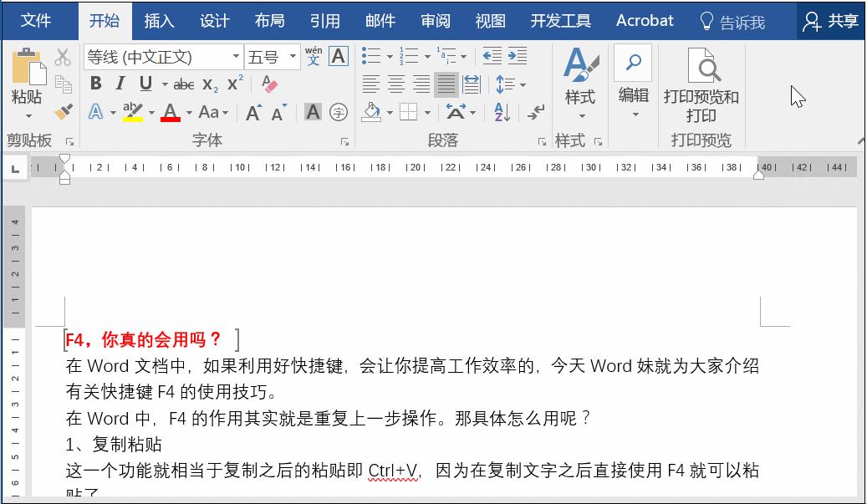Switch to the 插入 ribbon tab
The height and width of the screenshot is (504, 867).
coord(160,21)
